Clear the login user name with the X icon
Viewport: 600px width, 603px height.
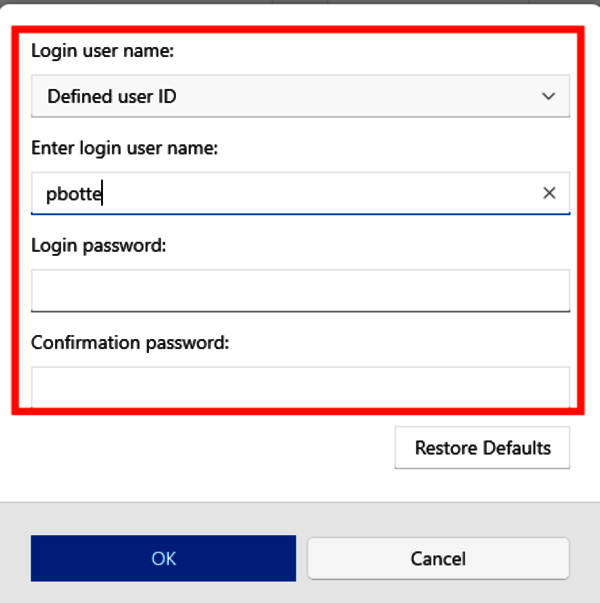point(549,193)
